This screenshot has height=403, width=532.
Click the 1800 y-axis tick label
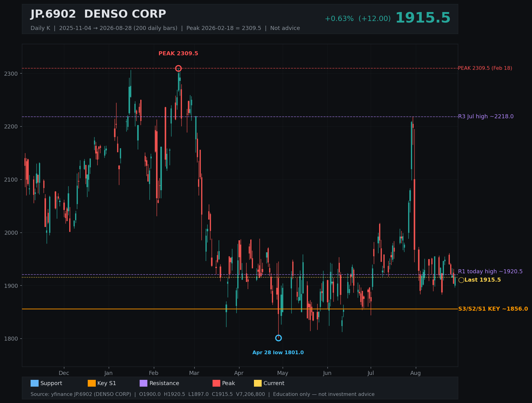pos(11,339)
